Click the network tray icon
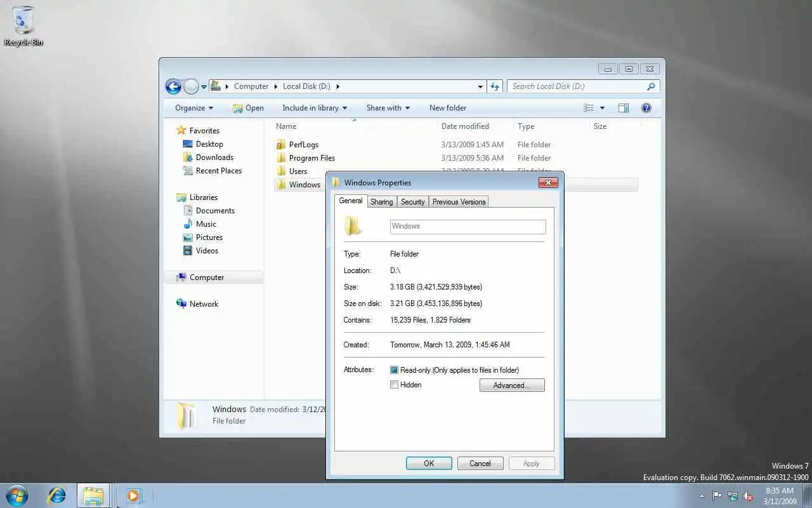This screenshot has width=812, height=508. click(x=733, y=497)
